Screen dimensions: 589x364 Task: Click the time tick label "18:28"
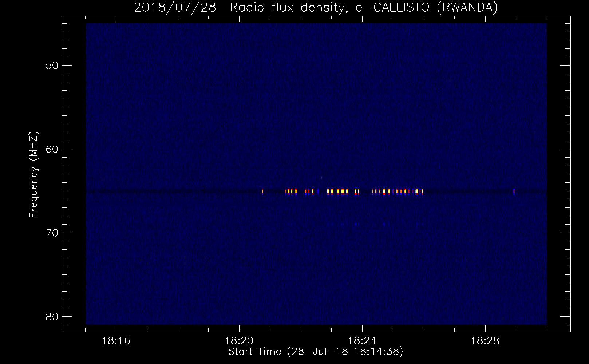[x=485, y=341]
